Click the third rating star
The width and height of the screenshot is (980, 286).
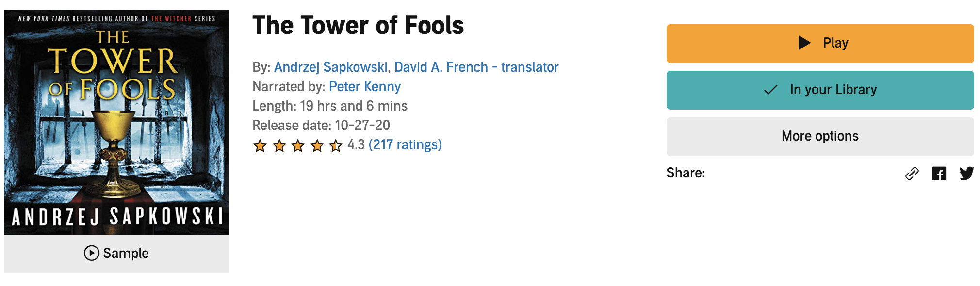click(x=298, y=145)
